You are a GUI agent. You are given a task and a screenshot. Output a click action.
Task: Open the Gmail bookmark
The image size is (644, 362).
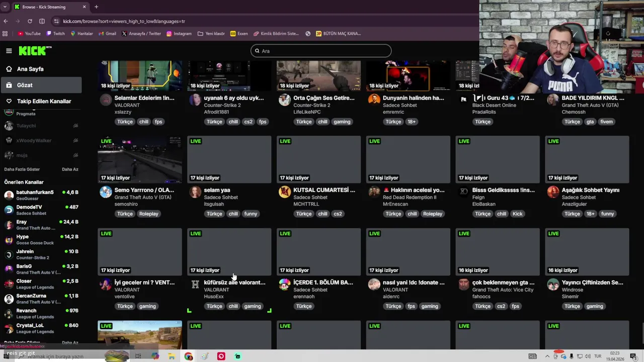(x=107, y=34)
